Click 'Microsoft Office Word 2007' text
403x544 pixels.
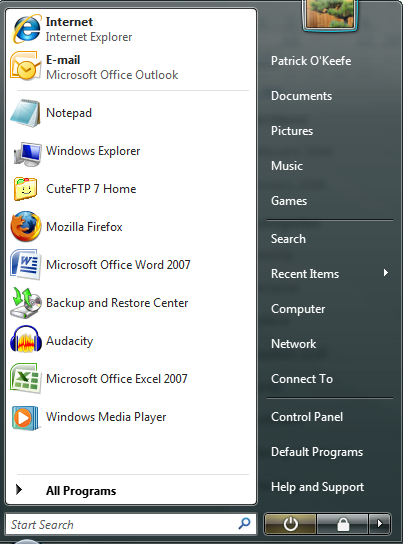(x=118, y=265)
